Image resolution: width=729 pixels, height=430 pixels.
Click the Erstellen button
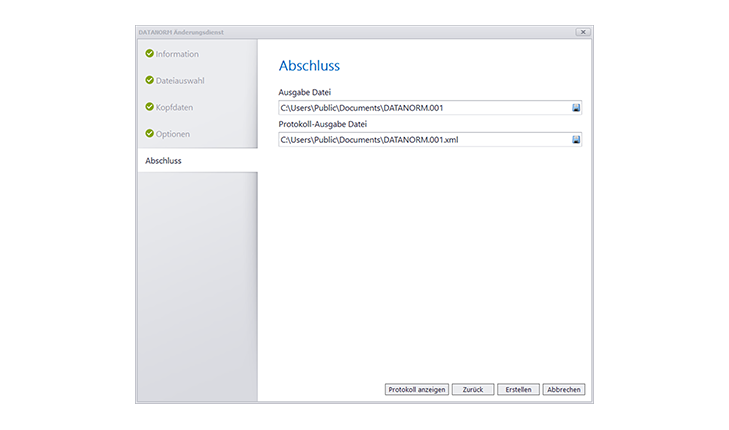[518, 390]
